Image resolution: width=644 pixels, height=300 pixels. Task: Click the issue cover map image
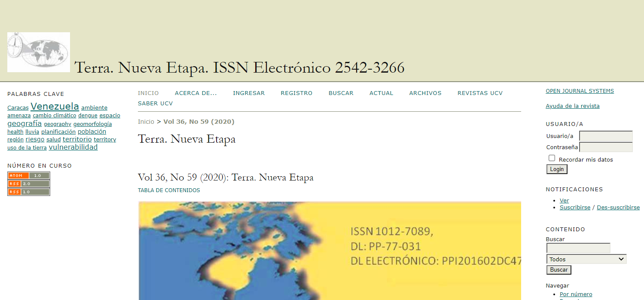pos(330,251)
